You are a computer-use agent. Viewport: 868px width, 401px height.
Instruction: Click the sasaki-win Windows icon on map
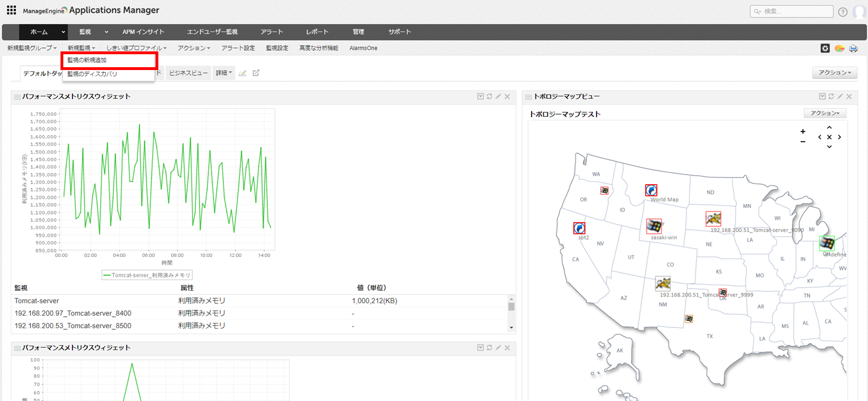(654, 226)
